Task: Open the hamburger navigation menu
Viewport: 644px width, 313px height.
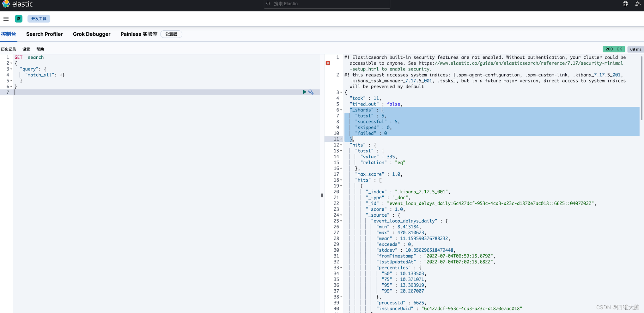Action: point(6,19)
